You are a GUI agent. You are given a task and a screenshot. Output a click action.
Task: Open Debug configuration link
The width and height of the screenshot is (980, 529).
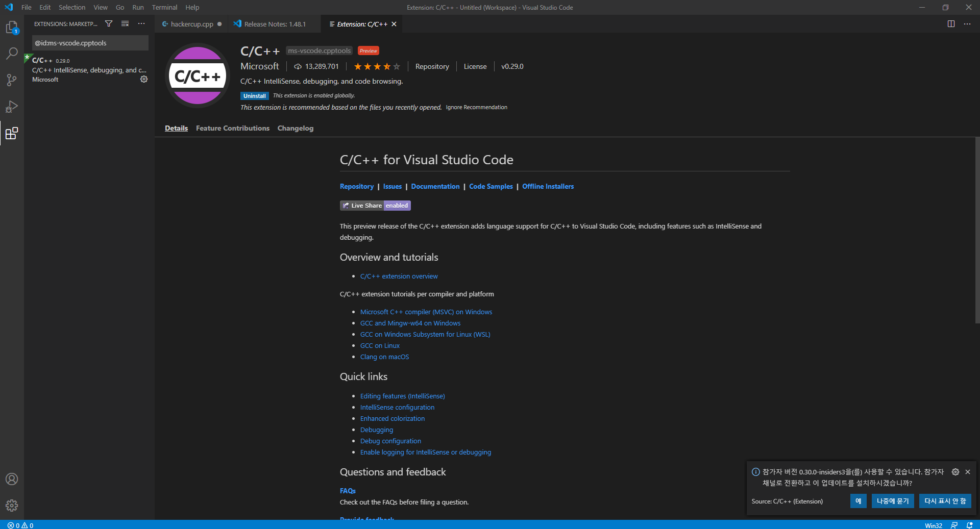(x=390, y=441)
